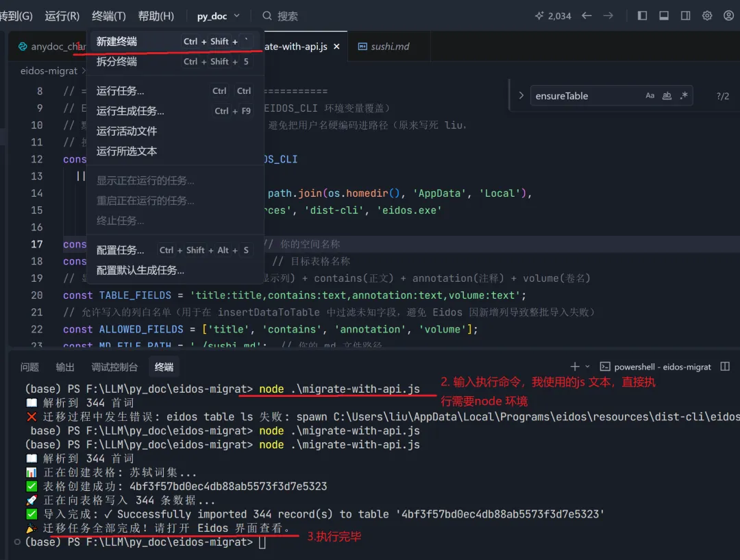The image size is (740, 560).
Task: Click TABLE_FIELDS constant in line 20
Action: pos(135,295)
